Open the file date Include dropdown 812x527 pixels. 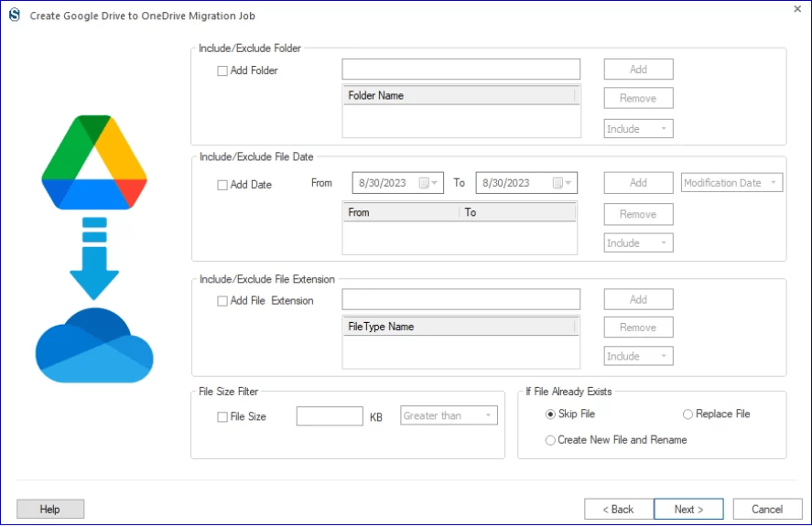(x=638, y=242)
